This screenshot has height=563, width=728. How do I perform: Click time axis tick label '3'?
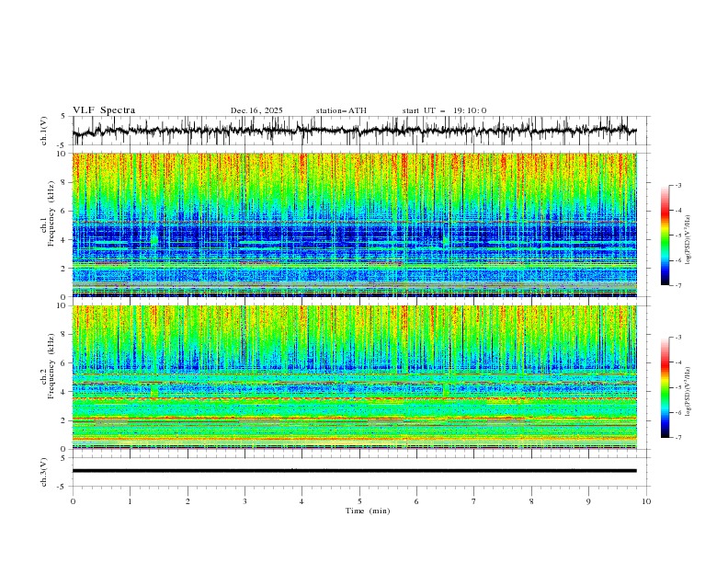[x=245, y=501]
